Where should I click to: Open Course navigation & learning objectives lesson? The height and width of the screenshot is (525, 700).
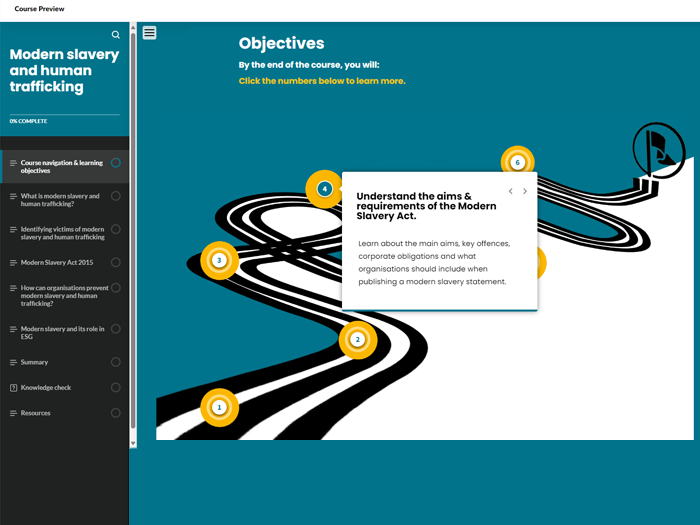[x=65, y=167]
